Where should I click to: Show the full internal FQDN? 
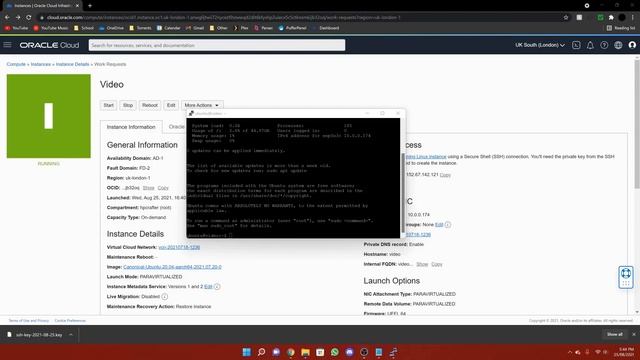(x=422, y=264)
